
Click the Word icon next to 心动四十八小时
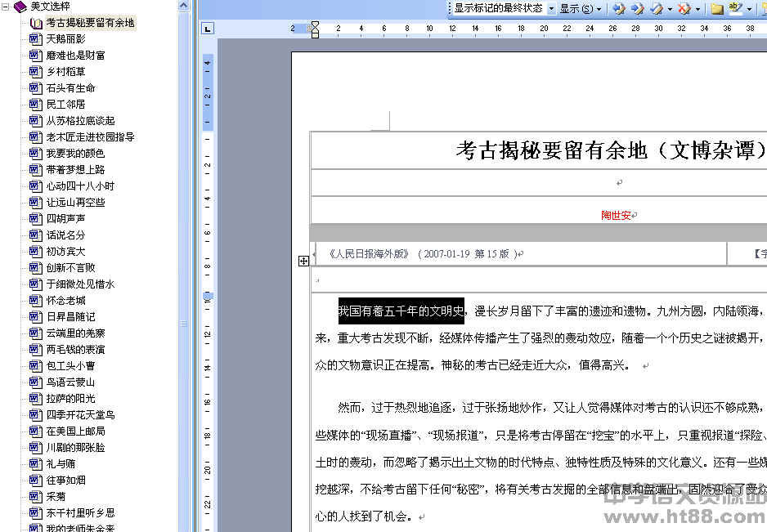pos(36,186)
